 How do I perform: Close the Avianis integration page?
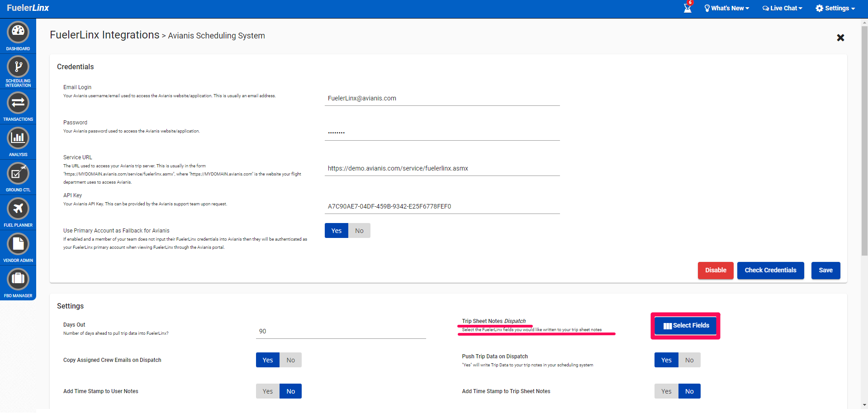tap(840, 38)
